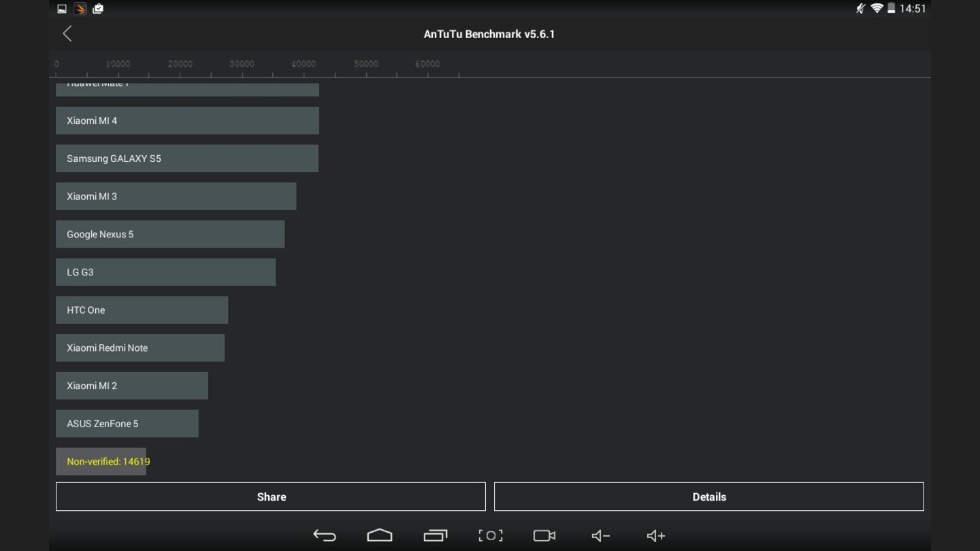Tap the AnTuTu Benchmark v5.6.1 title

point(489,34)
